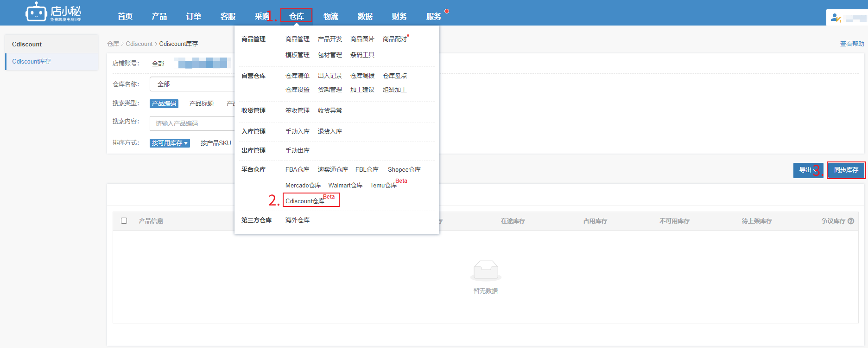Viewport: 868px width, 348px height.
Task: Open 模板管理 menu entry
Action: [298, 55]
